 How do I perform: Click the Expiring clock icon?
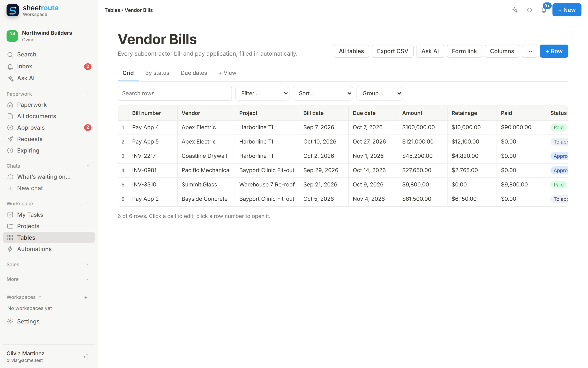10,150
